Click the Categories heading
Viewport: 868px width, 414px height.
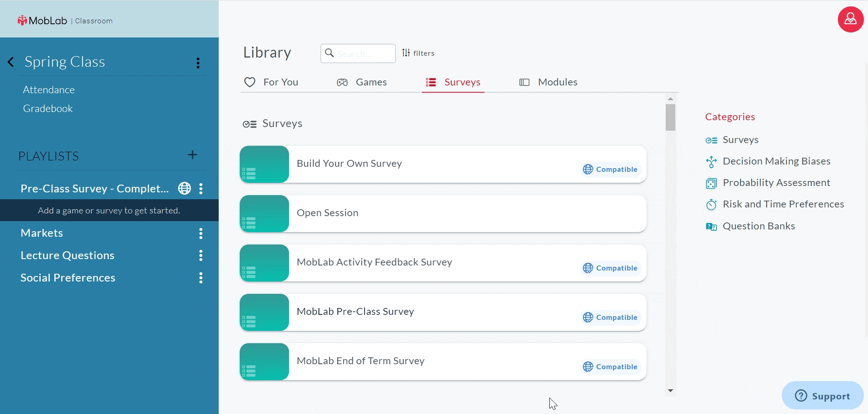tap(730, 117)
